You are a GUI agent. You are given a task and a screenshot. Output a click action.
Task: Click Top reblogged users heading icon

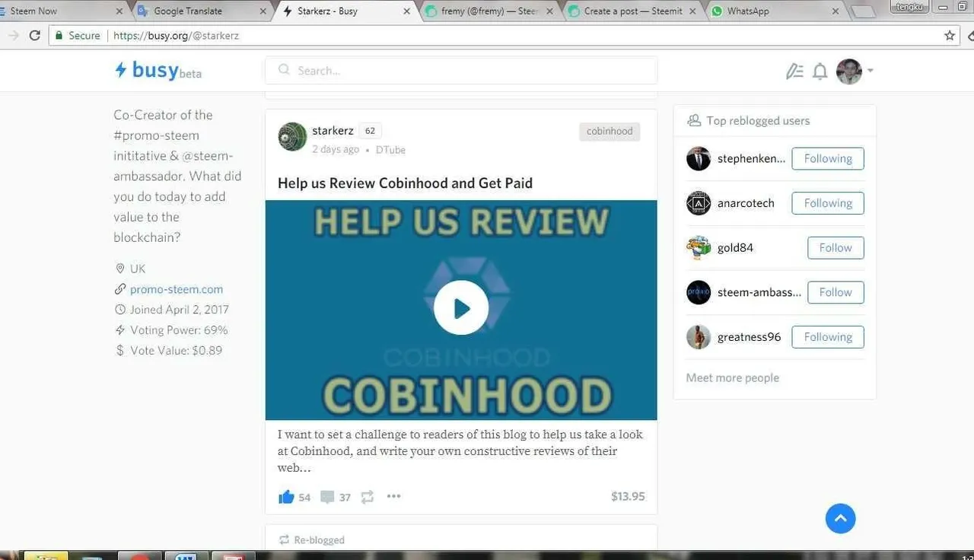pyautogui.click(x=693, y=120)
